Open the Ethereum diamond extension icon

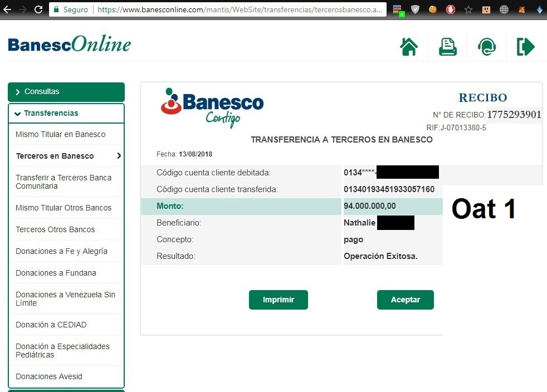(539, 10)
